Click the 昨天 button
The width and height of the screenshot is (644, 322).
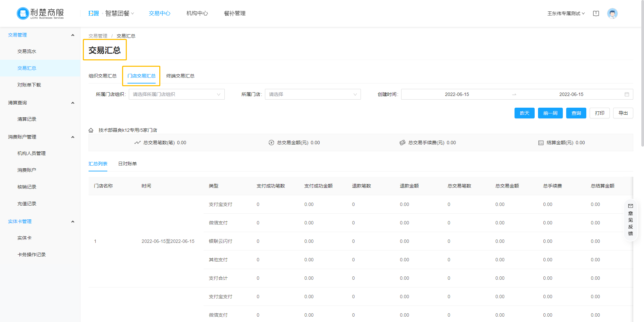[x=525, y=113]
